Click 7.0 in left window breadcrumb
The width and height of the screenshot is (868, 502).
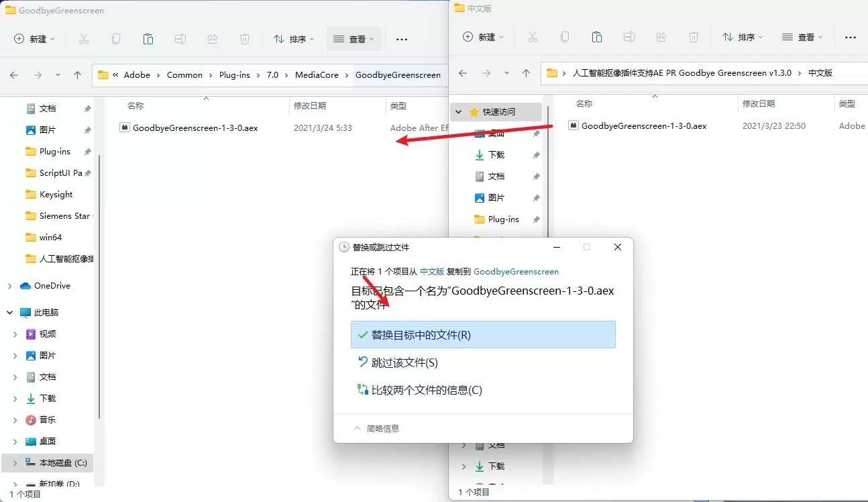point(272,75)
